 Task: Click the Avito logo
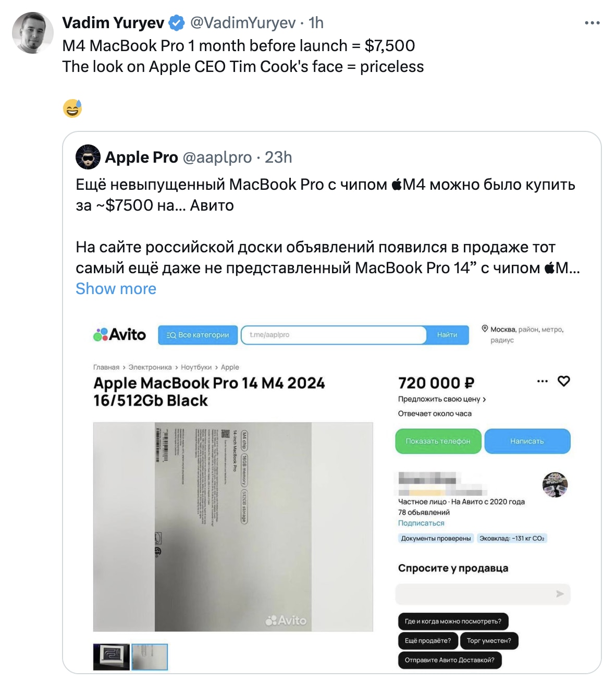[120, 335]
